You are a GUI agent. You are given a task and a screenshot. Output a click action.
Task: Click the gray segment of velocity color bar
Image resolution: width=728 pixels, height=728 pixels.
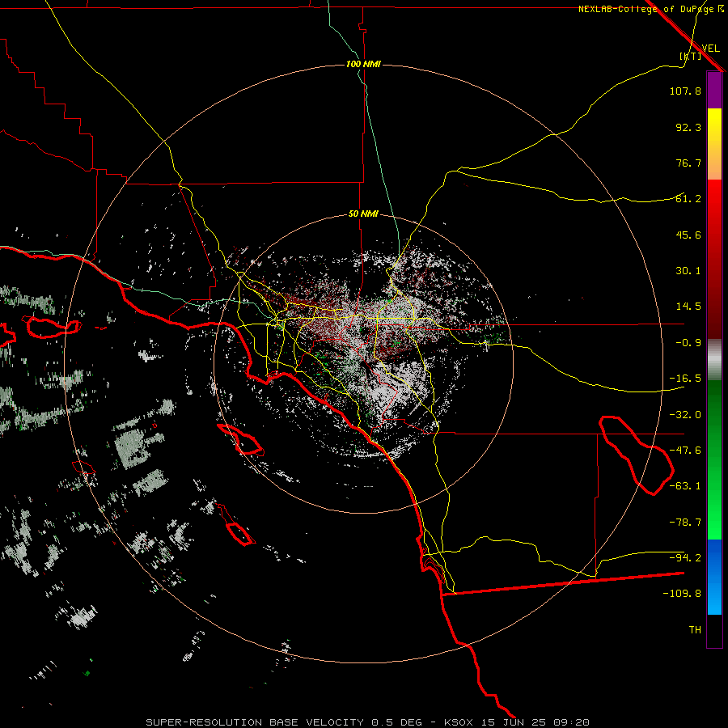pyautogui.click(x=714, y=360)
